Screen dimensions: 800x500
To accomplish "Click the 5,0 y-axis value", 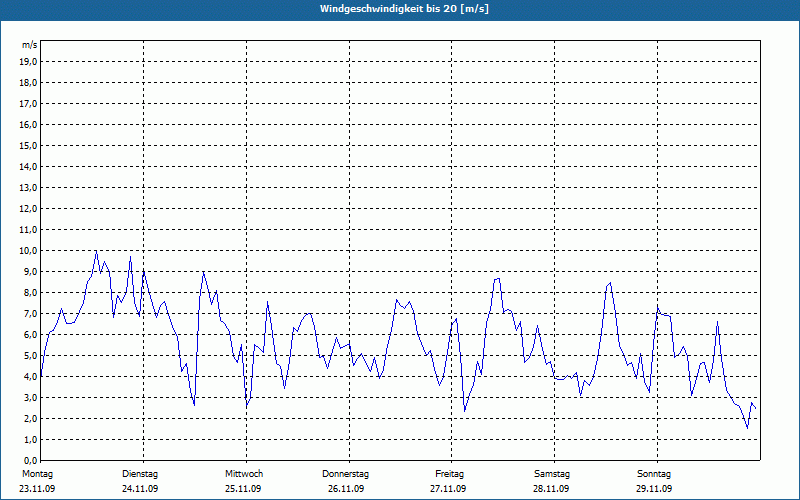I will click(x=30, y=356).
